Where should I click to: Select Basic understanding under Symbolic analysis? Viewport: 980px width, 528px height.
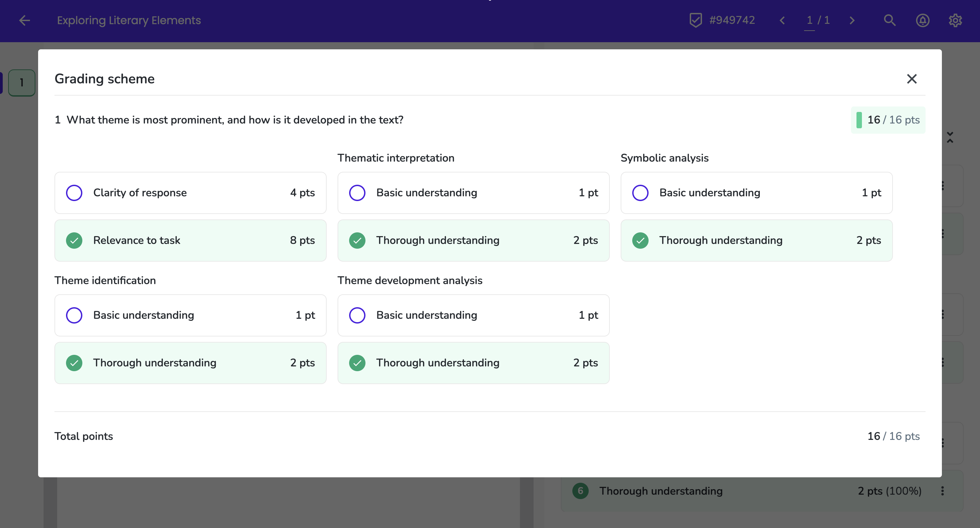click(x=756, y=193)
